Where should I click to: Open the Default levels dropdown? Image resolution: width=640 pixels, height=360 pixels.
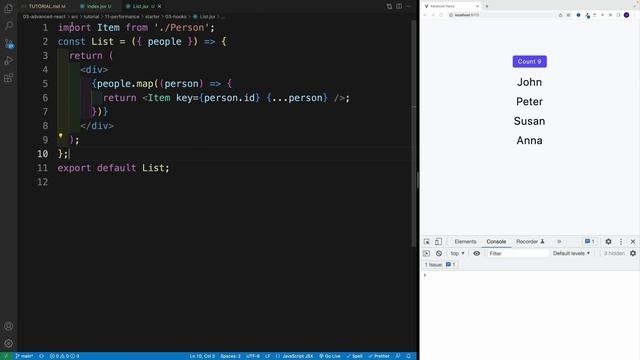coord(571,253)
